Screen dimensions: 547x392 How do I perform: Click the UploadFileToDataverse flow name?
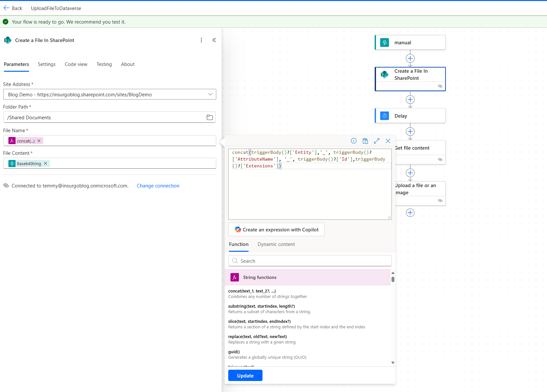click(56, 8)
